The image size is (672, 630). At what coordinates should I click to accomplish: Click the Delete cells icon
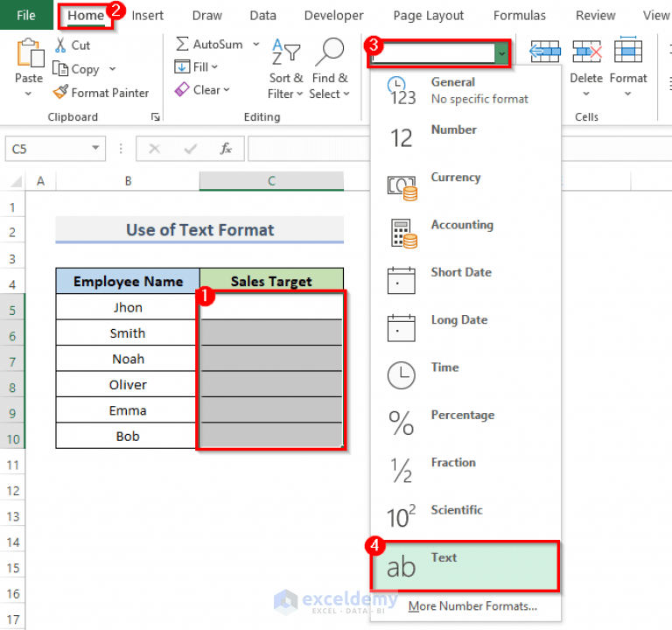(x=587, y=52)
